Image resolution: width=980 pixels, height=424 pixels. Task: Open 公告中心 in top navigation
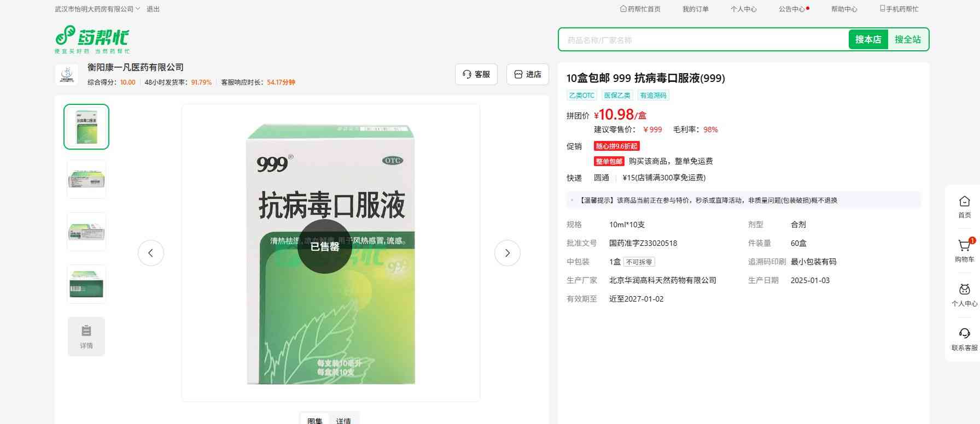(x=792, y=9)
